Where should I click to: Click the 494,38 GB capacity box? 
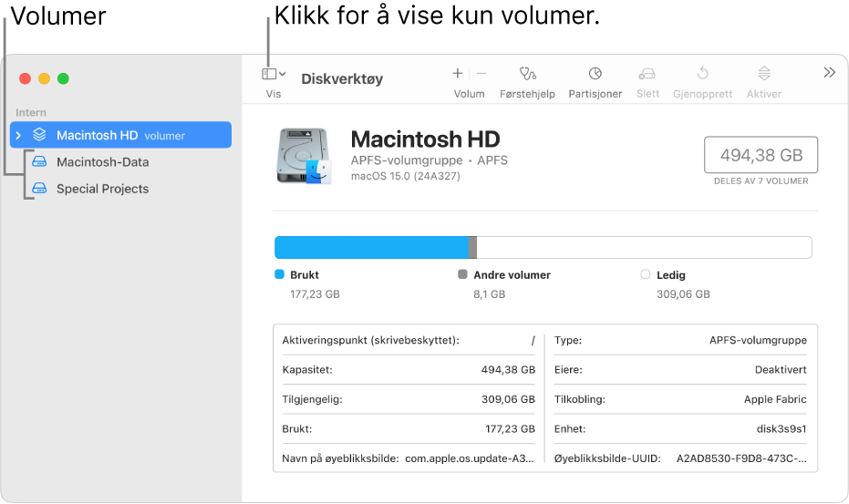tap(761, 155)
